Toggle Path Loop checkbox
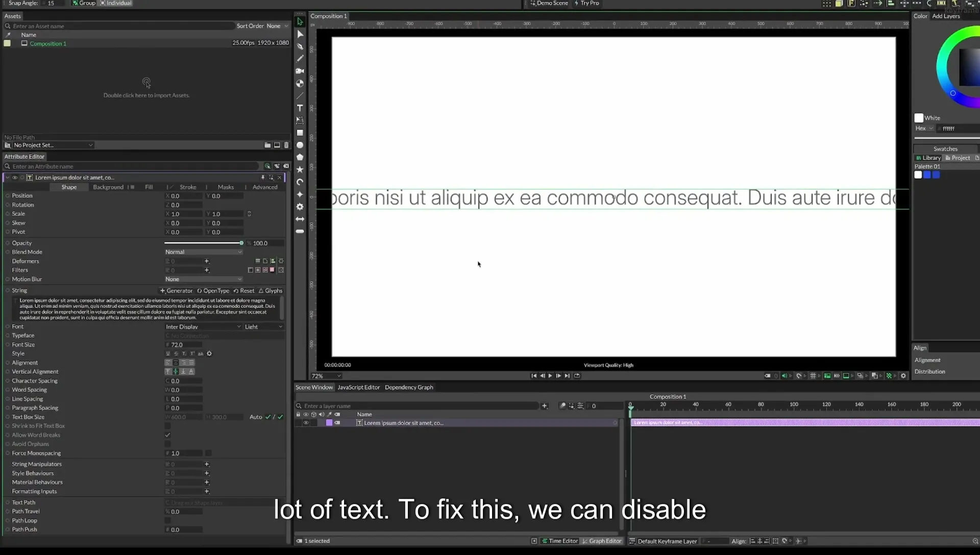980x555 pixels. (x=167, y=520)
